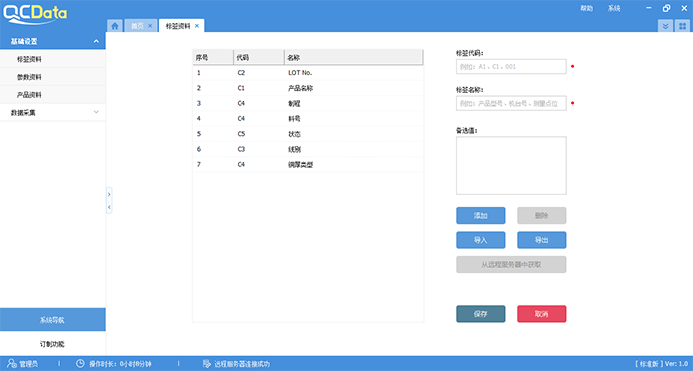Viewport: 693px width, 371px height.
Task: Click the QCData logo
Action: click(x=35, y=14)
